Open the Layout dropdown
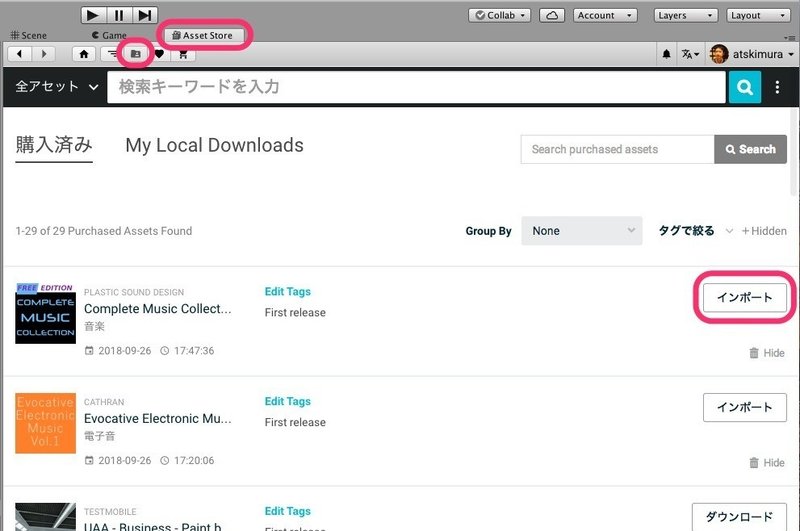This screenshot has width=800, height=531. pos(759,15)
